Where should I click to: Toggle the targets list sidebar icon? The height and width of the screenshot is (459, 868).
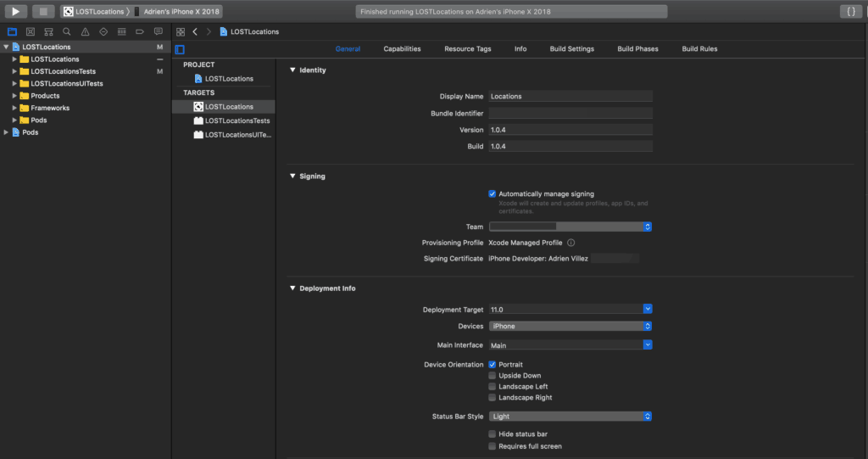[x=180, y=49]
